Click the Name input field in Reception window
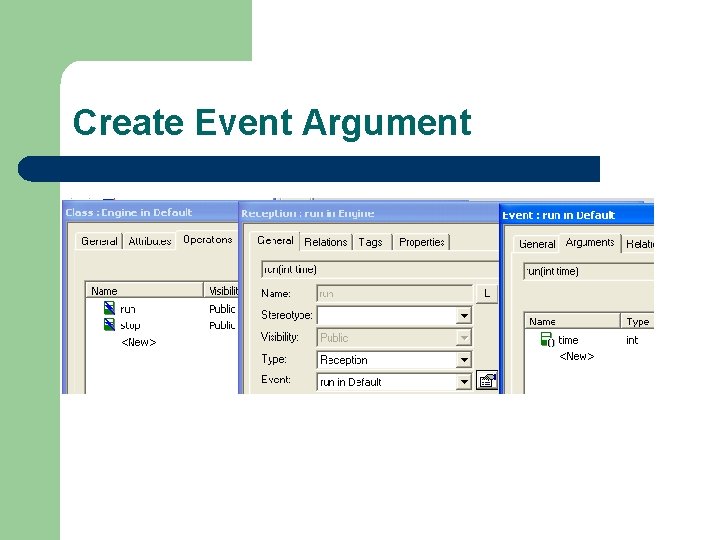The height and width of the screenshot is (540, 720). tap(394, 293)
